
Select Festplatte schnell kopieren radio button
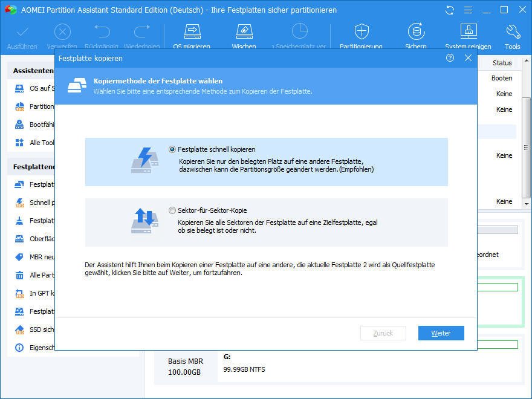[172, 149]
